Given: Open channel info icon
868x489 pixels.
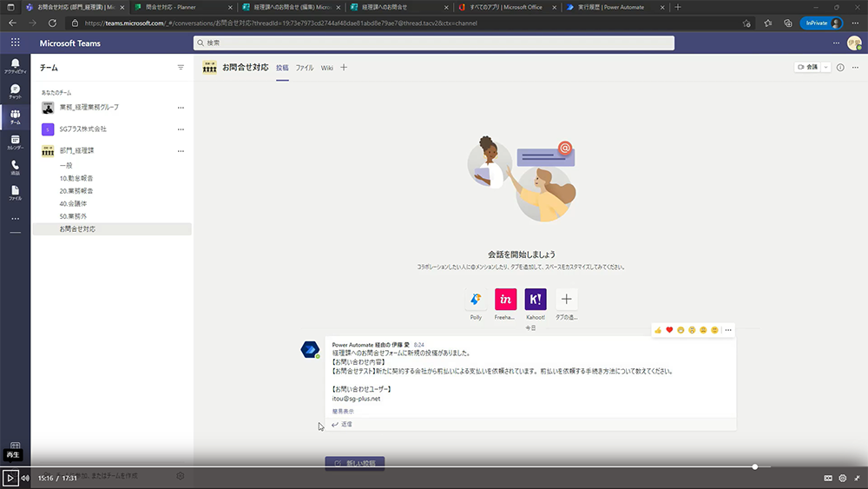Looking at the screenshot, I should click(x=840, y=67).
